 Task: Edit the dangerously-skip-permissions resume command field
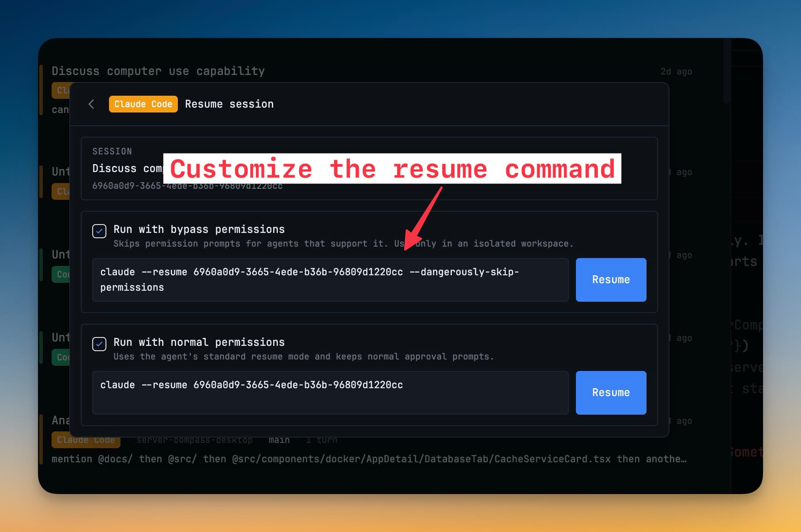330,280
